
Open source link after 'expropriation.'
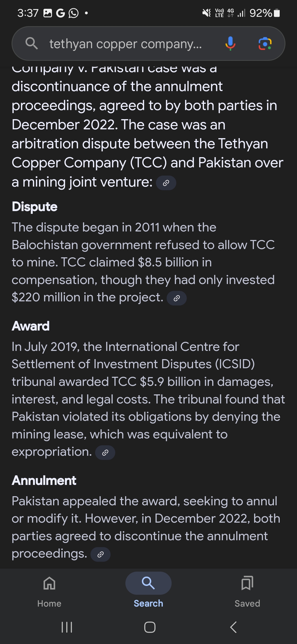click(105, 452)
